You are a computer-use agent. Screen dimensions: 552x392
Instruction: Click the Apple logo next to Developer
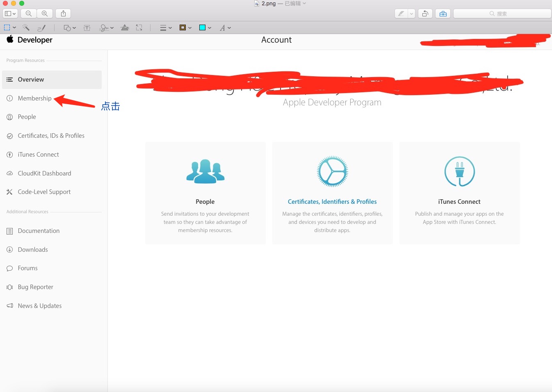[x=10, y=39]
